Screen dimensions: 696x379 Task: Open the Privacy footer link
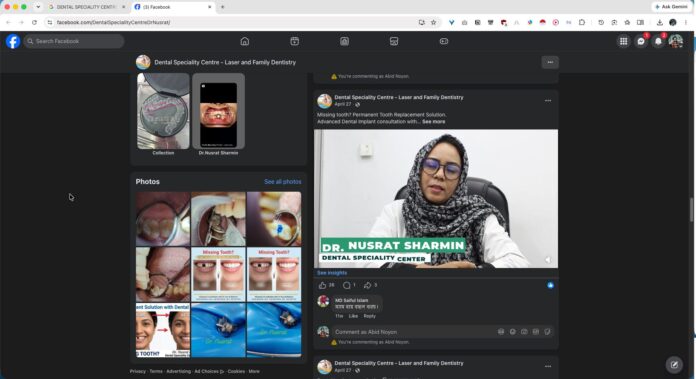coord(138,371)
